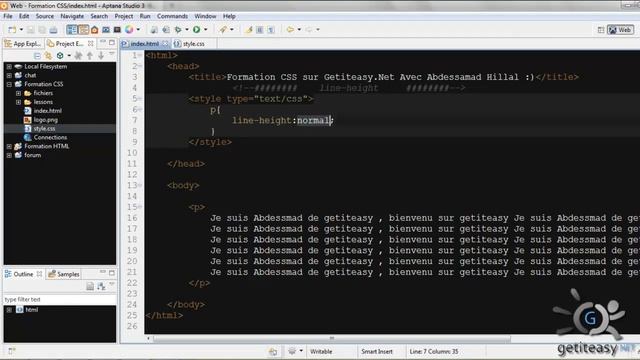This screenshot has width=640, height=360.
Task: Click the New file toolbar icon
Action: coord(12,30)
